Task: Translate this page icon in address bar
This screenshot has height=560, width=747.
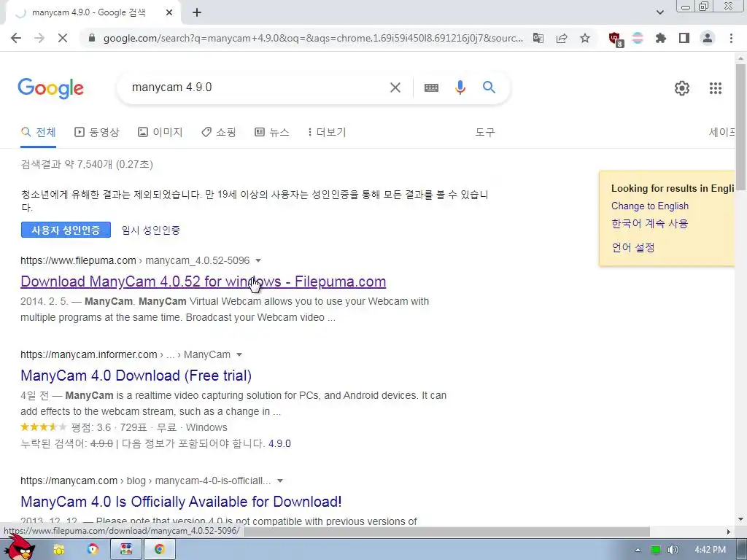Action: pos(538,38)
